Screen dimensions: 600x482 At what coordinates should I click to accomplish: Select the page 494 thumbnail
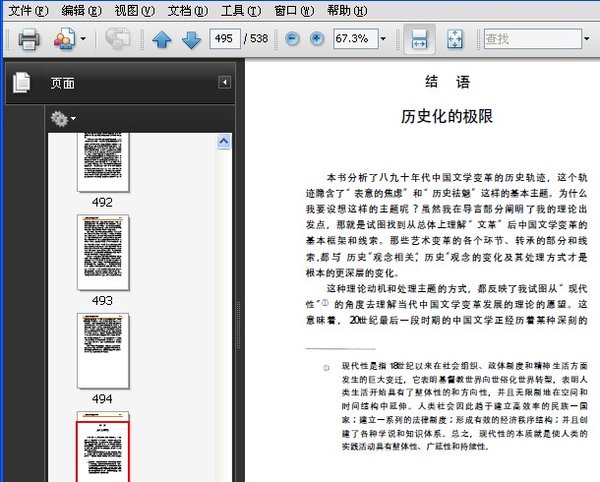pyautogui.click(x=103, y=350)
